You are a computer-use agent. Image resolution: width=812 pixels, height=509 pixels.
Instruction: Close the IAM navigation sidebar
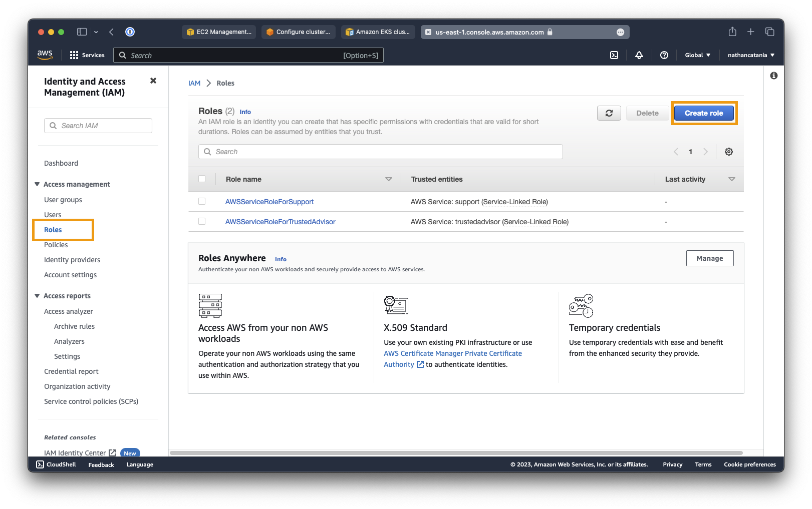pyautogui.click(x=153, y=81)
